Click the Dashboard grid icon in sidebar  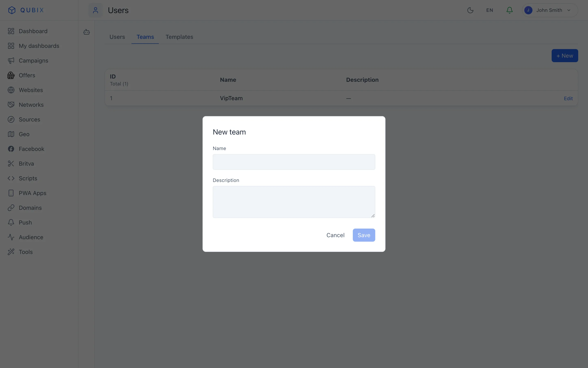[11, 31]
